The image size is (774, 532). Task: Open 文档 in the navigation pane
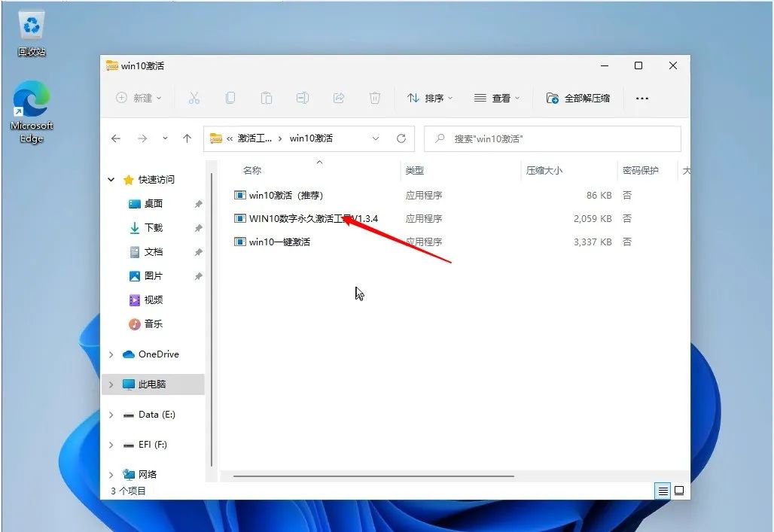tap(153, 252)
